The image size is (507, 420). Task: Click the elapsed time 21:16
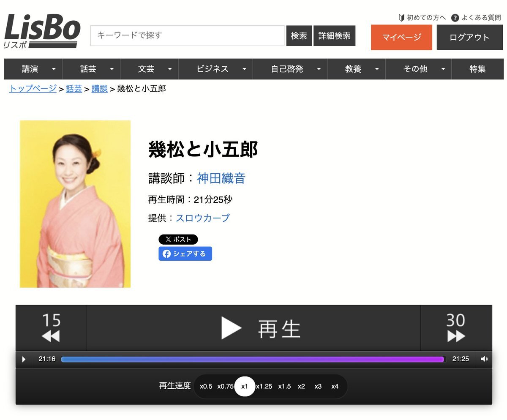47,359
